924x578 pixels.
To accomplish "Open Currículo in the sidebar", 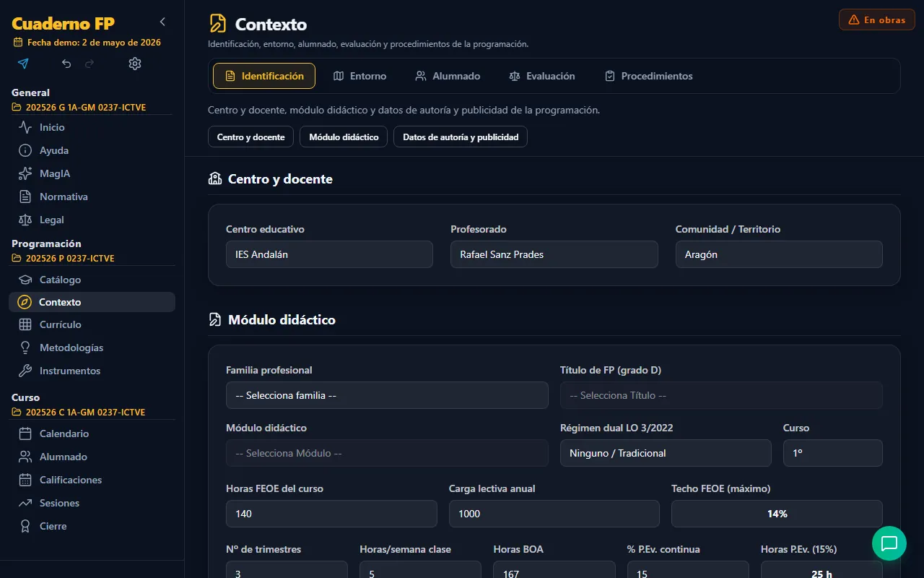I will click(92, 324).
